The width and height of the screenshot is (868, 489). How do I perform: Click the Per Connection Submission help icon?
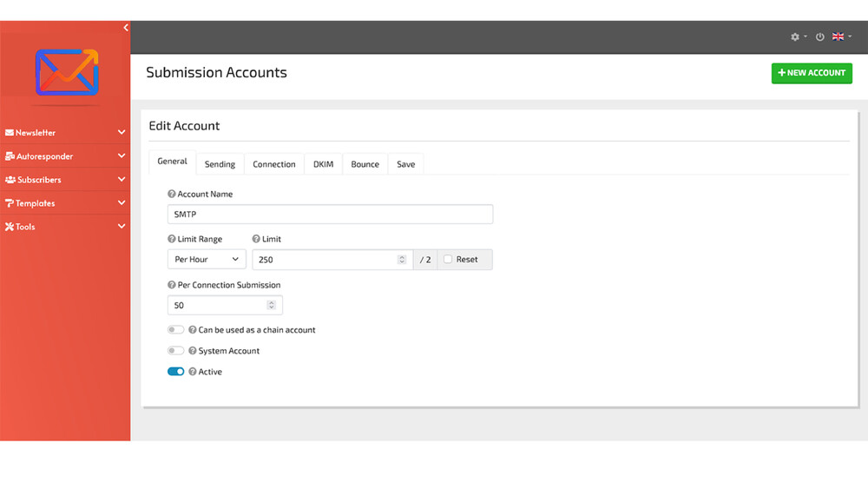pos(172,285)
